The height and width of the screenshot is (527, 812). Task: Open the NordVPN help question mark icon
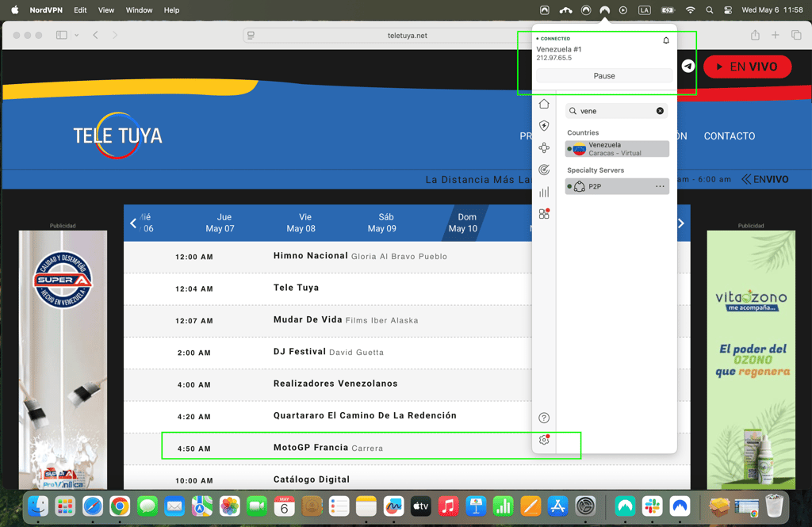(x=544, y=418)
